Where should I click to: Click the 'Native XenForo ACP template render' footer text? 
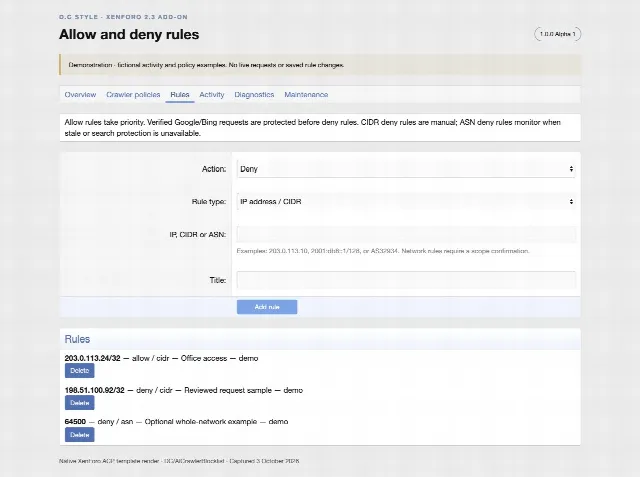point(179,461)
